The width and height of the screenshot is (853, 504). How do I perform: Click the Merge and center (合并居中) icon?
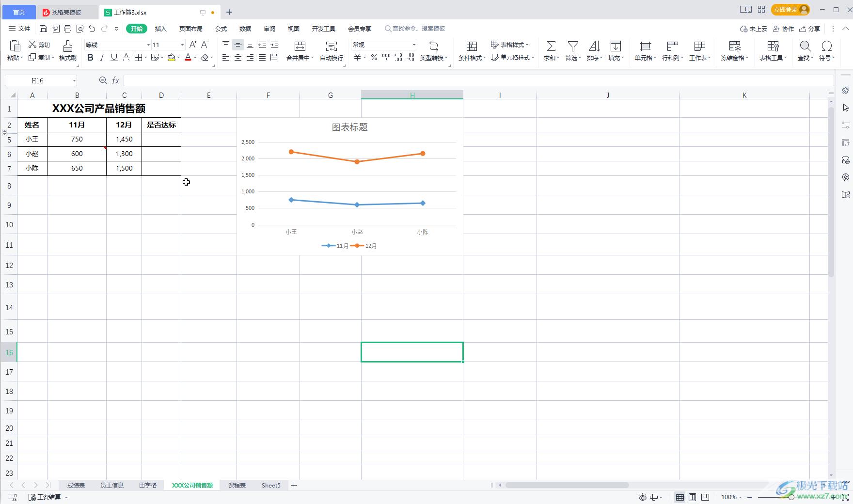tap(300, 46)
